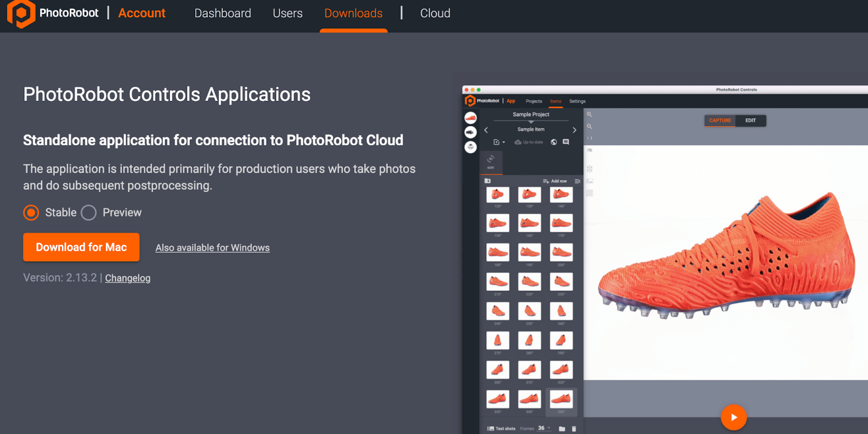Select the Stable release radio button
The image size is (868, 434).
coord(31,213)
